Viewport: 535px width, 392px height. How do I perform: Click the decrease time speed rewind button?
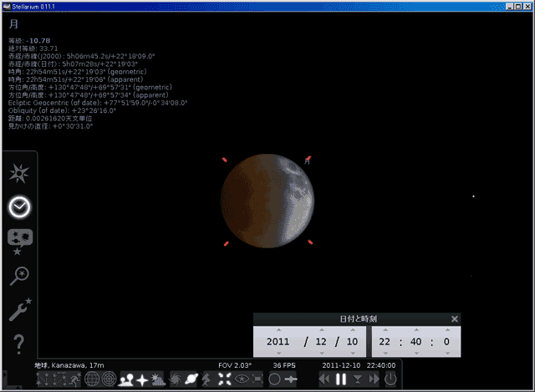pos(324,379)
